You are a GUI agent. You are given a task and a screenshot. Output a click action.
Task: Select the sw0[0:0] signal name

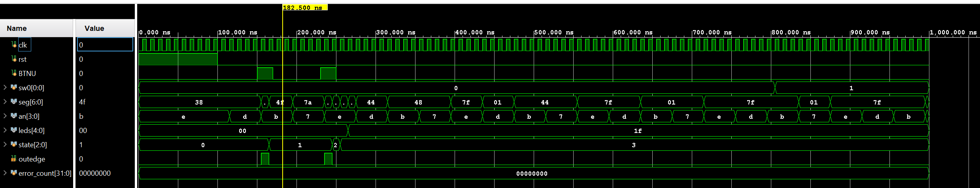click(x=31, y=87)
